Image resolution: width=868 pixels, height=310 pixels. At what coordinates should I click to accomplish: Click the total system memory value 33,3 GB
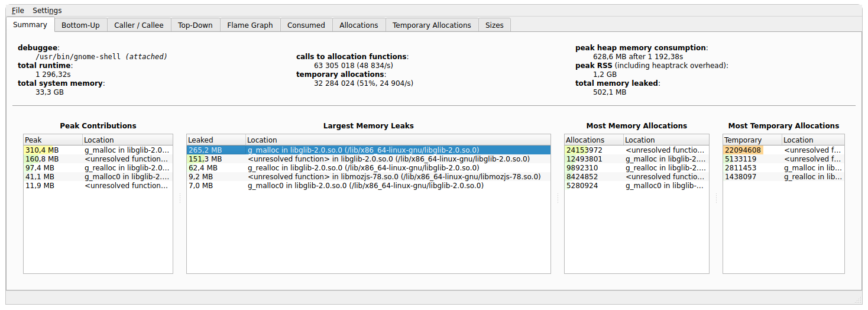[50, 92]
